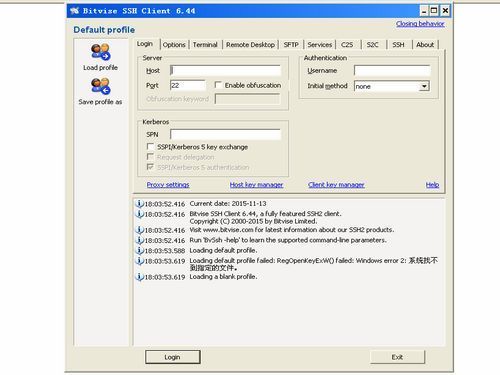Open the Host key manager link

click(256, 185)
